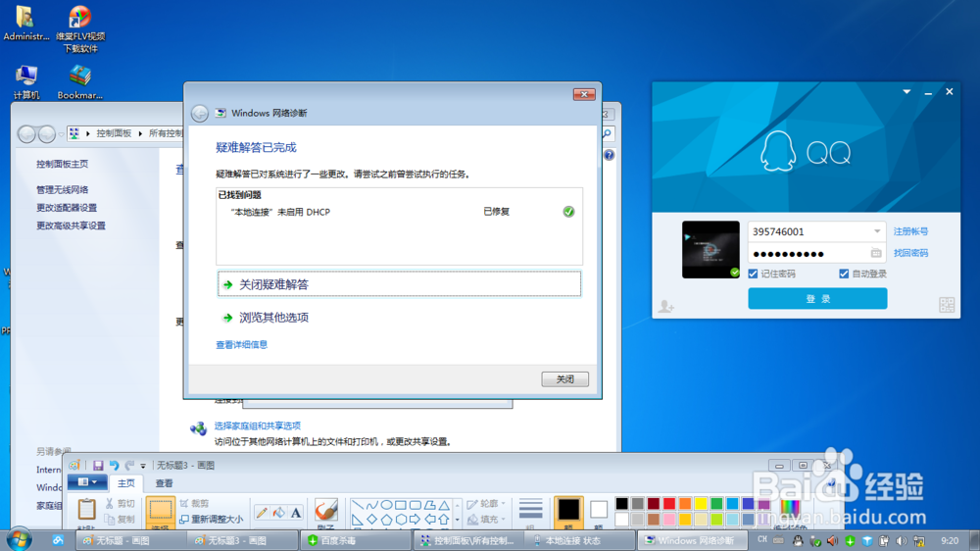Activate the Select rectangle tool in Paint
Screen dimensions: 980x551
click(160, 511)
